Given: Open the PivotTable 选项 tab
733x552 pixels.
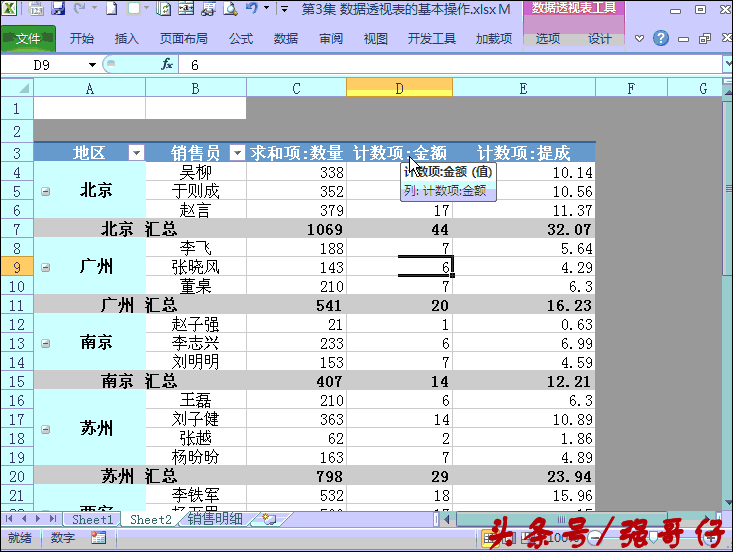Looking at the screenshot, I should (548, 38).
